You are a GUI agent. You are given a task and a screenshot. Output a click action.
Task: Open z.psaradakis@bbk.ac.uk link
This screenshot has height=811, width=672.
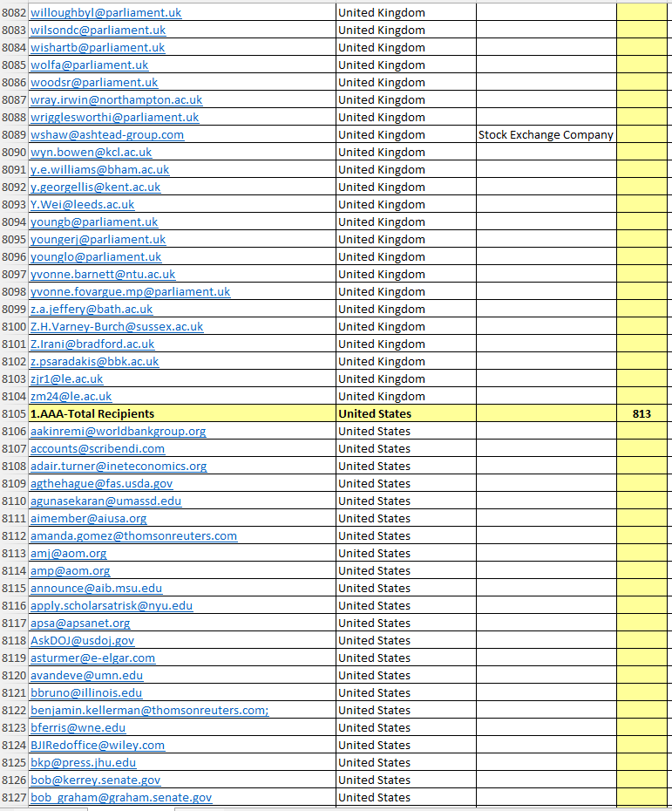tap(95, 362)
